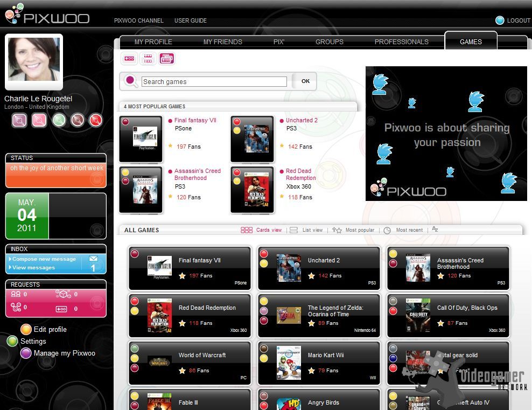Image resolution: width=532 pixels, height=410 pixels.
Task: Sort all games by Most popular
Action: point(353,230)
